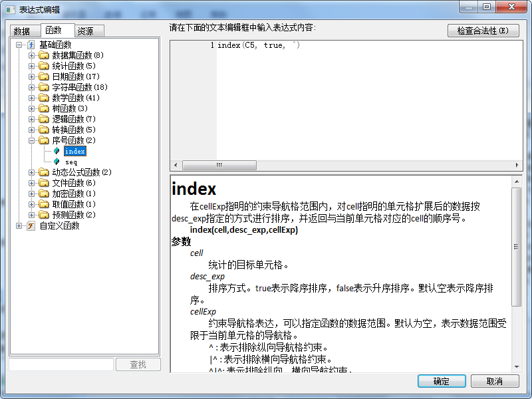Screen dimensions: 532x399
Task: Click the 加密函数 folder icon
Action: [x=44, y=194]
